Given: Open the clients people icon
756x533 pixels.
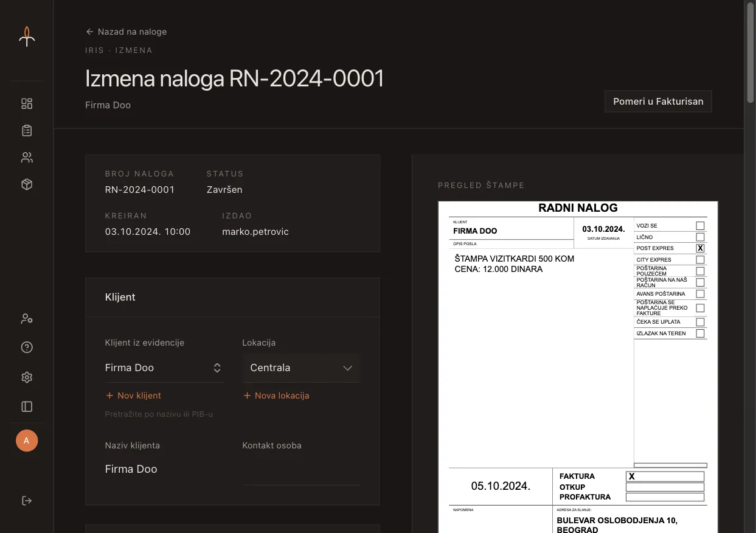Looking at the screenshot, I should tap(27, 158).
